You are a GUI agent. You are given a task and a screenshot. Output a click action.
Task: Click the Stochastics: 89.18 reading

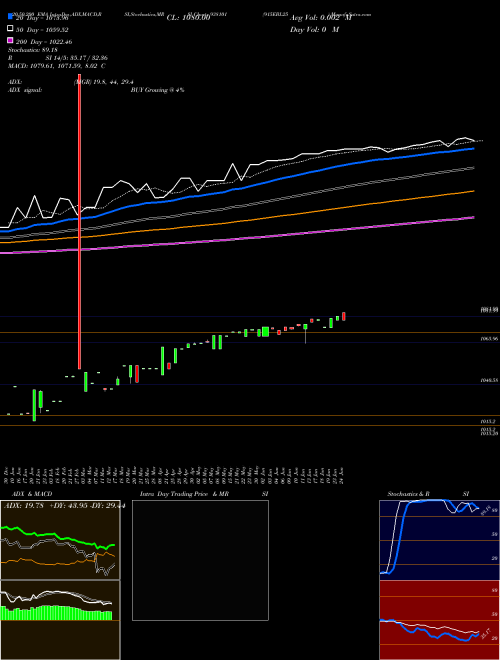(x=33, y=50)
